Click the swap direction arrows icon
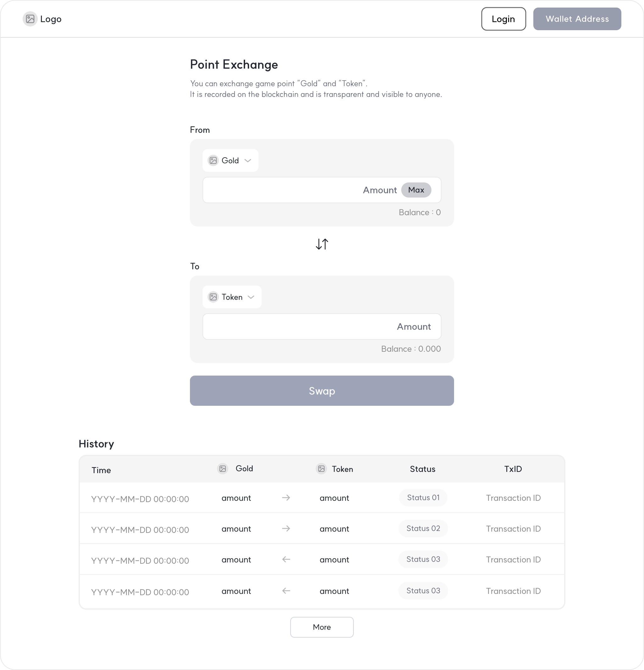This screenshot has height=670, width=644. click(322, 244)
